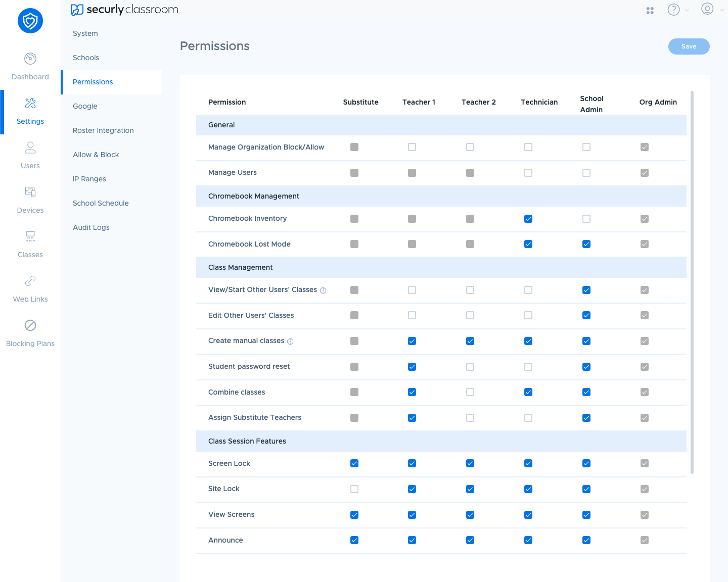
Task: Open the Allow & Block menu item
Action: point(111,155)
